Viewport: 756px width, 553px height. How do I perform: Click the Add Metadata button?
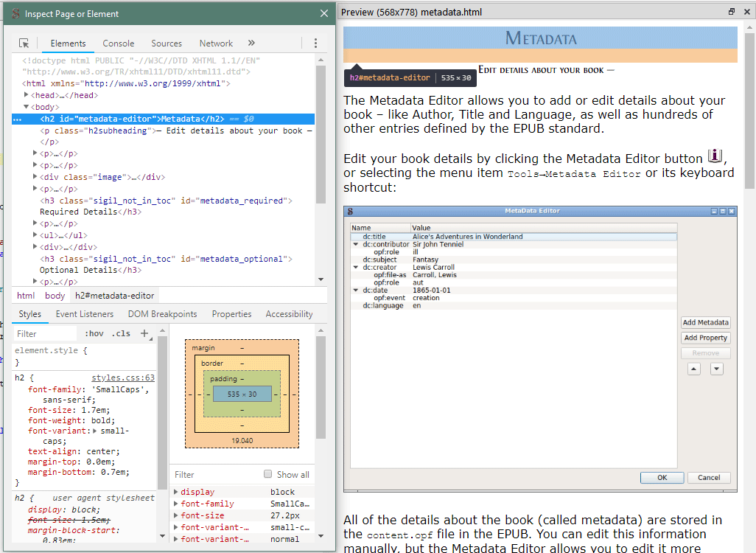tap(705, 322)
